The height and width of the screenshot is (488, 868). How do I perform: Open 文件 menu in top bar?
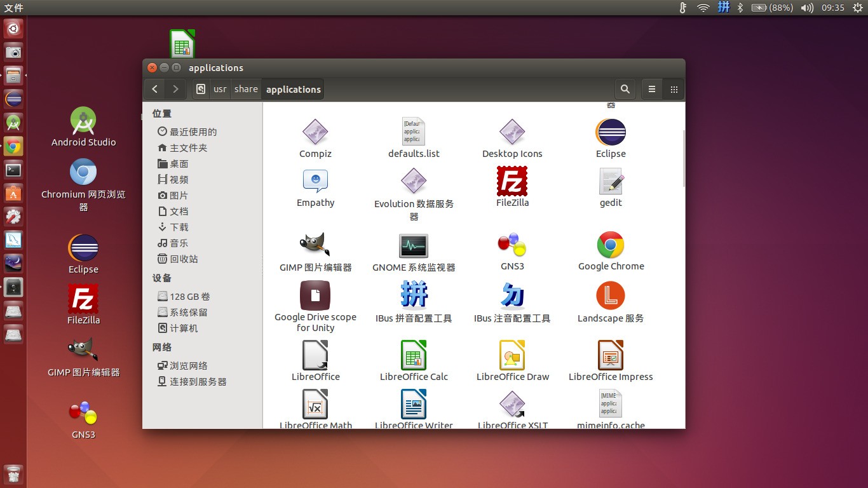click(13, 8)
